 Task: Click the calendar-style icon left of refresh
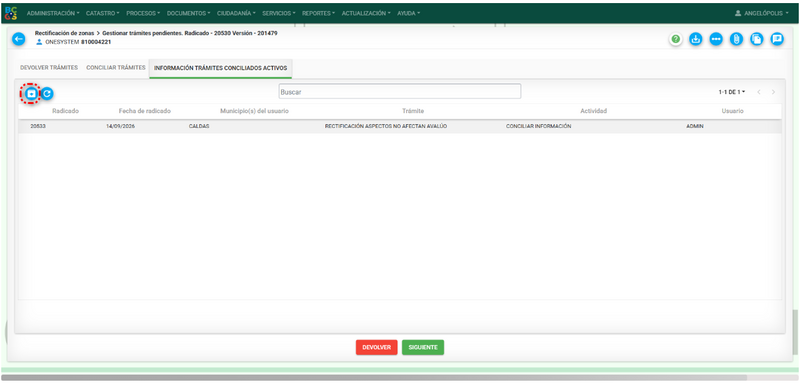click(x=32, y=94)
